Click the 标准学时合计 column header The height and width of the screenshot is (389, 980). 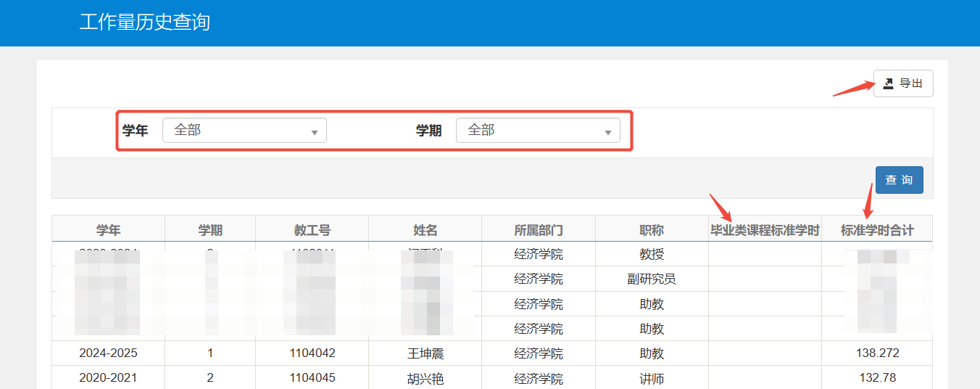tap(877, 230)
